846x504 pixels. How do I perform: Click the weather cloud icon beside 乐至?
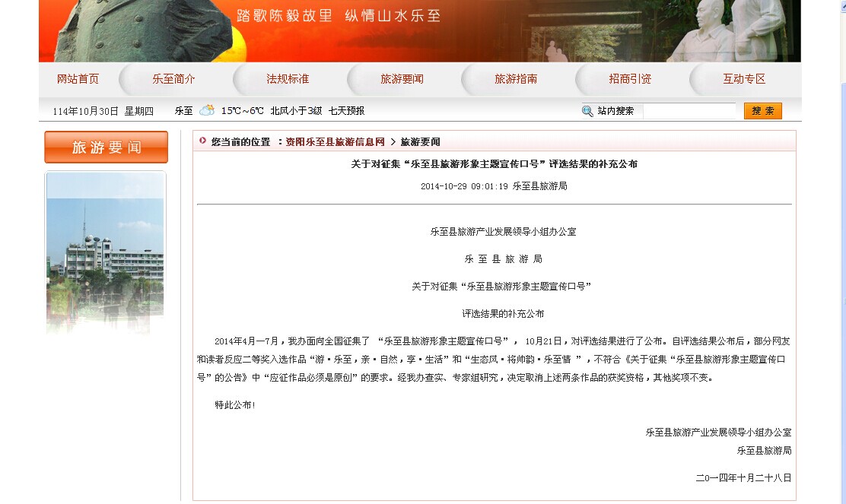coord(207,110)
